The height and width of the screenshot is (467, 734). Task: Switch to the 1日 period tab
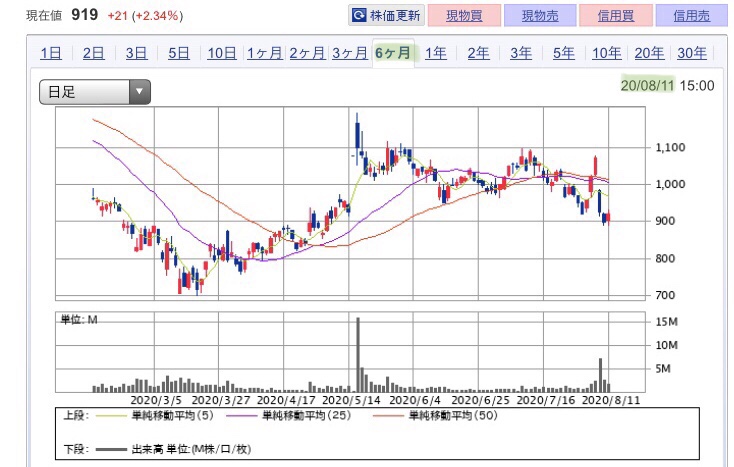pos(51,54)
